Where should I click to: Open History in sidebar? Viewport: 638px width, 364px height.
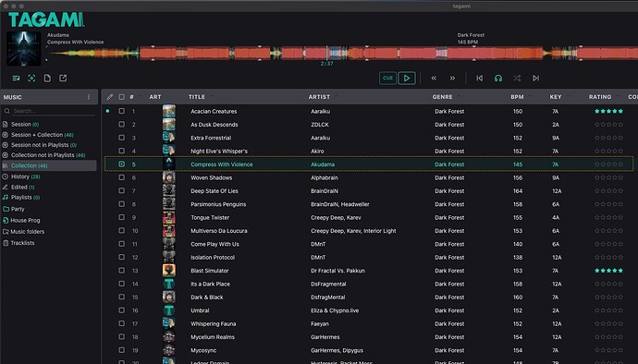pos(25,176)
